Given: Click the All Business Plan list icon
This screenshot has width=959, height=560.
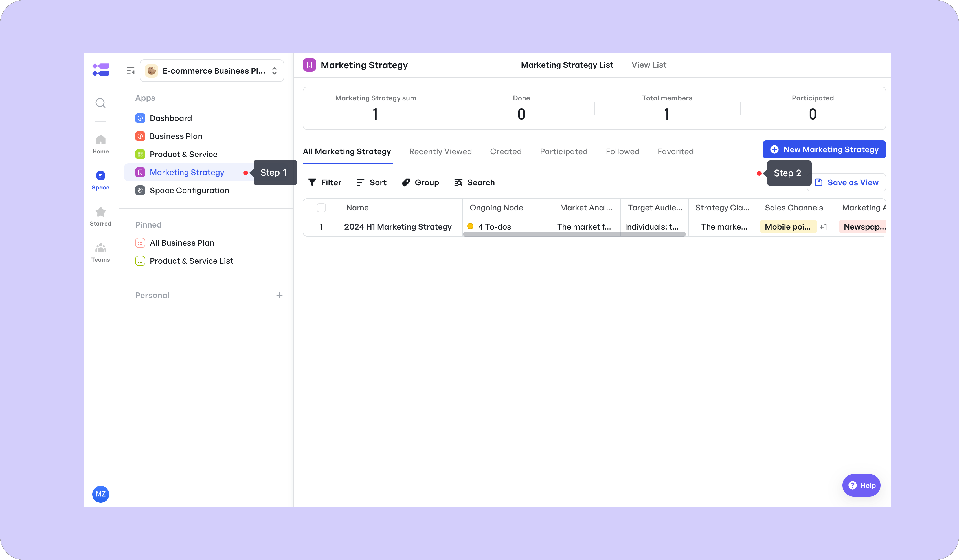Looking at the screenshot, I should coord(140,243).
